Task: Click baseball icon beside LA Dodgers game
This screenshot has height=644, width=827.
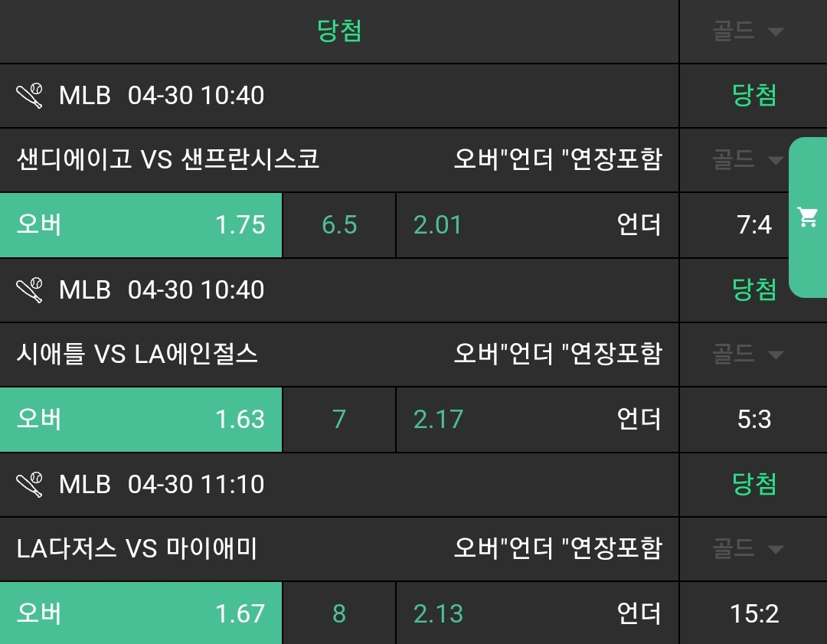Action: pyautogui.click(x=30, y=485)
